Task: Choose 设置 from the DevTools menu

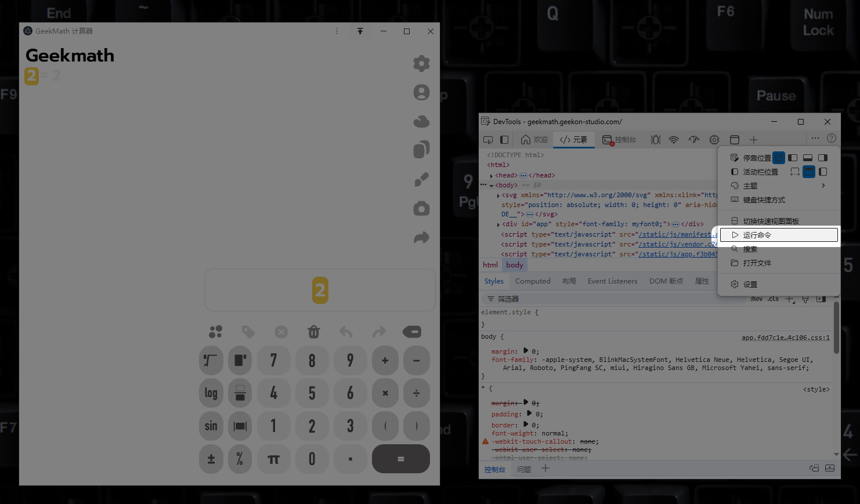Action: pyautogui.click(x=779, y=285)
